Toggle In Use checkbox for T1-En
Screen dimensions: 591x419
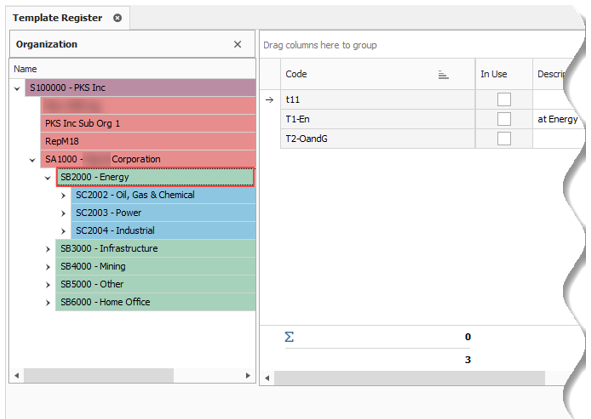[504, 119]
